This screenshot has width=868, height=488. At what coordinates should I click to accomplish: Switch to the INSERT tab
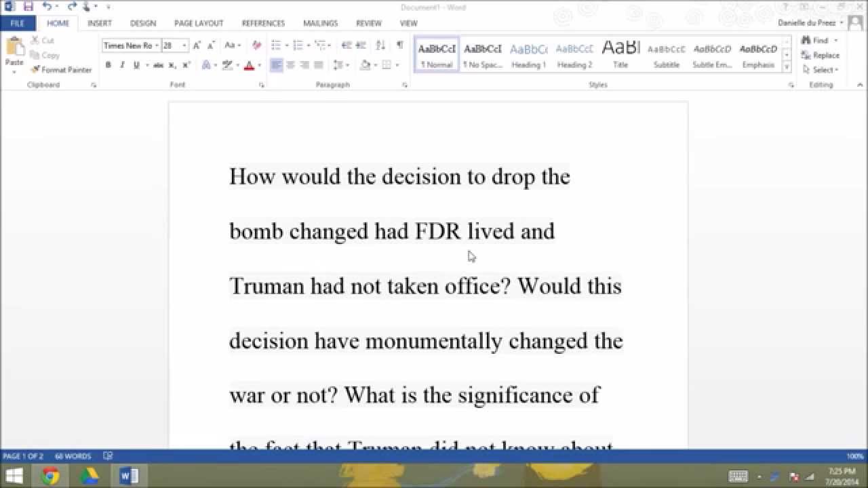pos(100,23)
